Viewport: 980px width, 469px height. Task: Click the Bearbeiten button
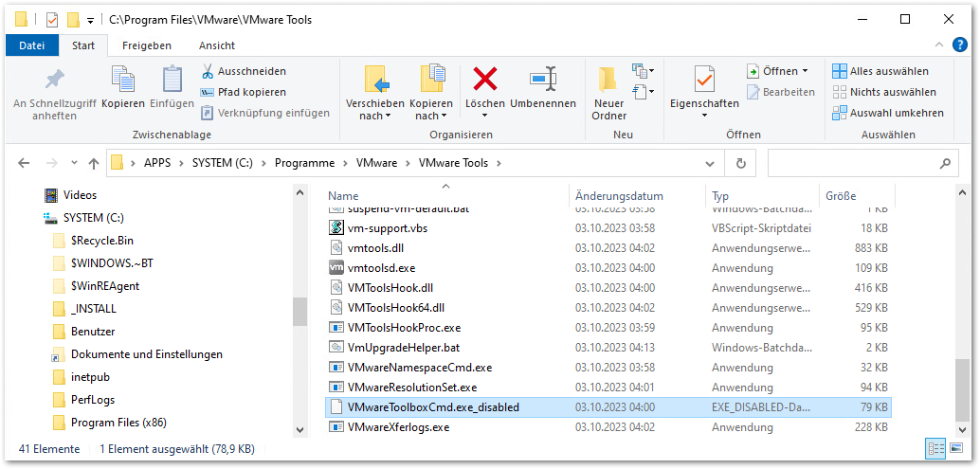pos(781,92)
